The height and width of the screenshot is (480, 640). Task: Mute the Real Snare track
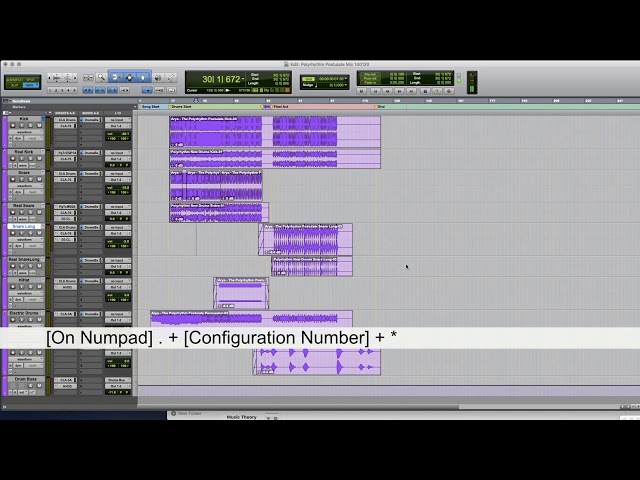(x=40, y=212)
